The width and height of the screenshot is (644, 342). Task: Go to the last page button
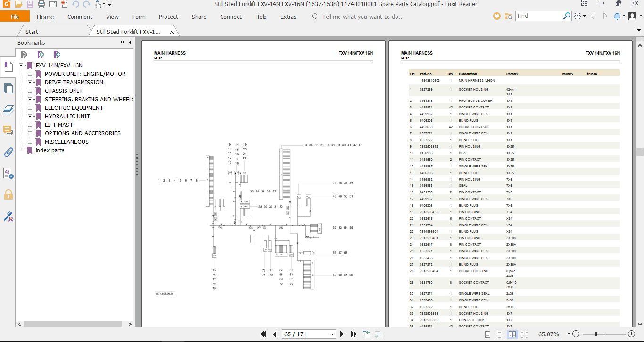(354, 334)
